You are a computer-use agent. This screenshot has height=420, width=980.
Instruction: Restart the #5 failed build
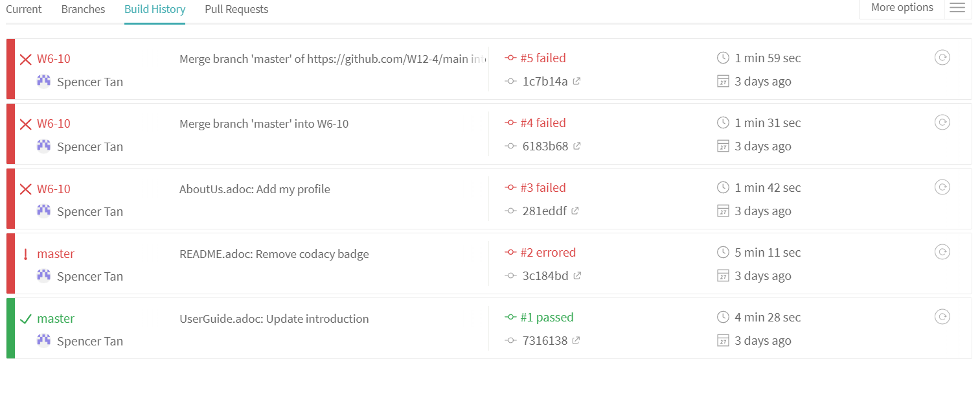[x=942, y=57]
